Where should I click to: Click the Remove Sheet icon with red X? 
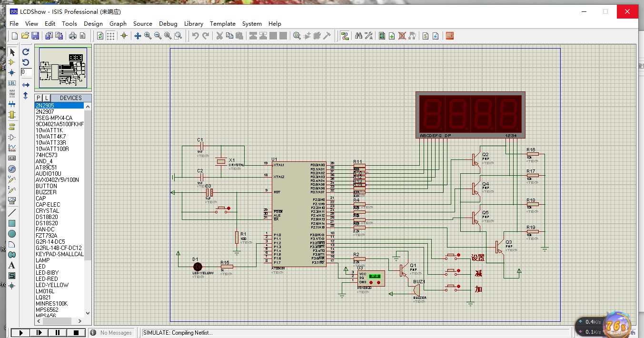point(402,36)
